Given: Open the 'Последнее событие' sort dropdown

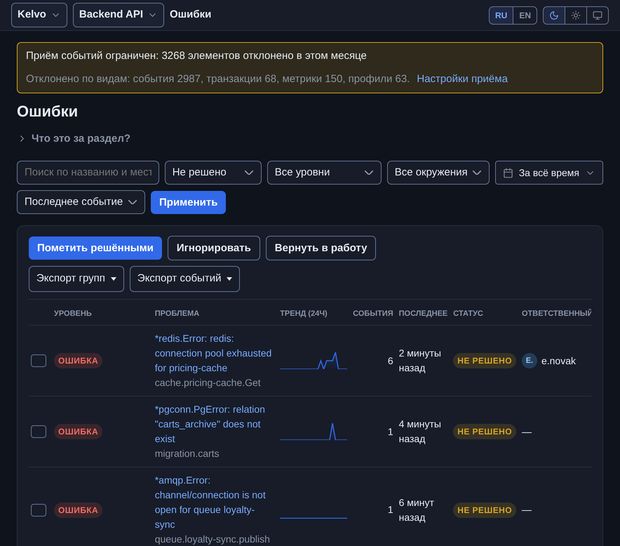Looking at the screenshot, I should click(x=81, y=202).
